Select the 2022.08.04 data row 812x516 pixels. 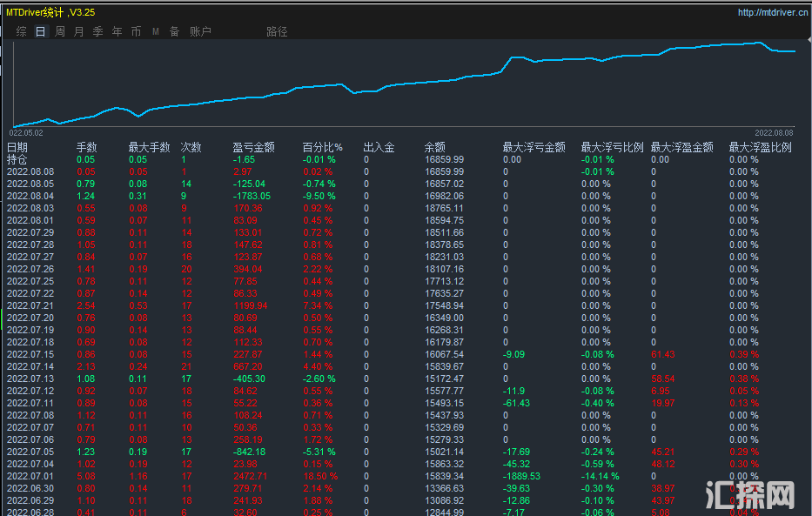30,196
